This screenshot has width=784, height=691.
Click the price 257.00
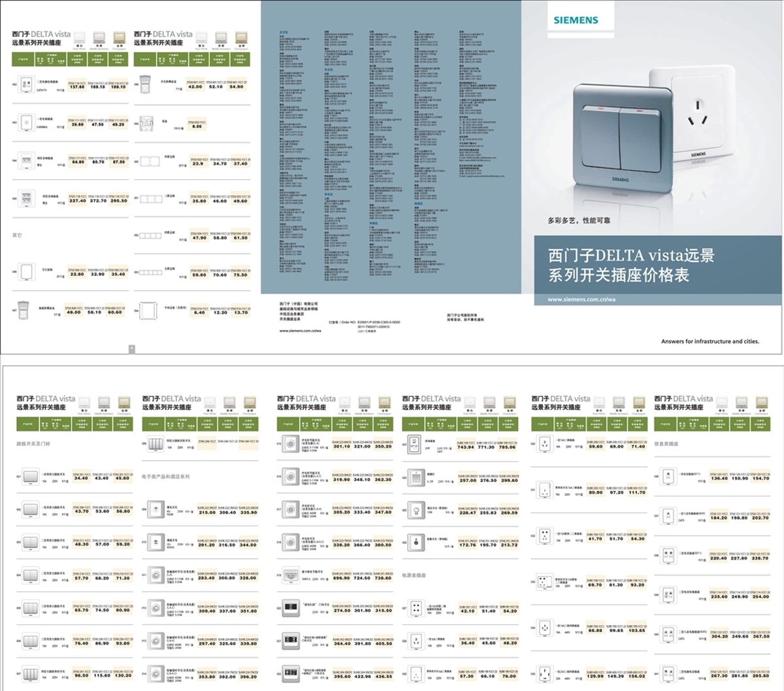[468, 480]
